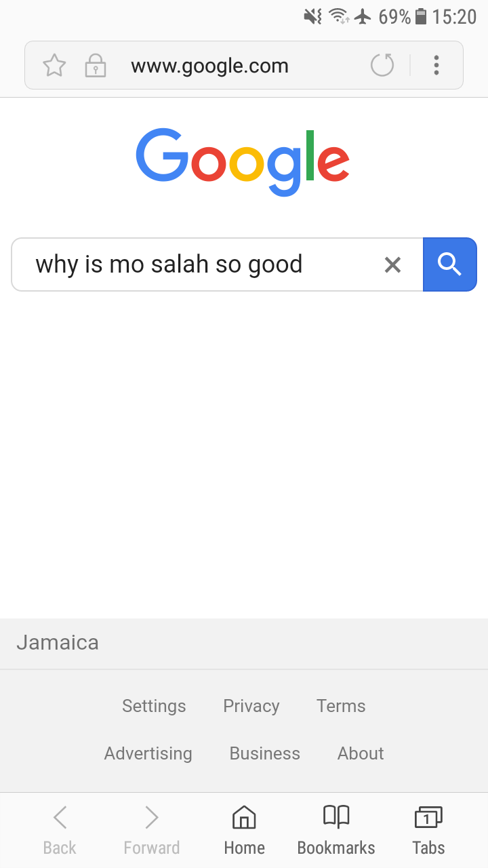Image resolution: width=488 pixels, height=868 pixels.
Task: Open the About footer link
Action: 361,753
